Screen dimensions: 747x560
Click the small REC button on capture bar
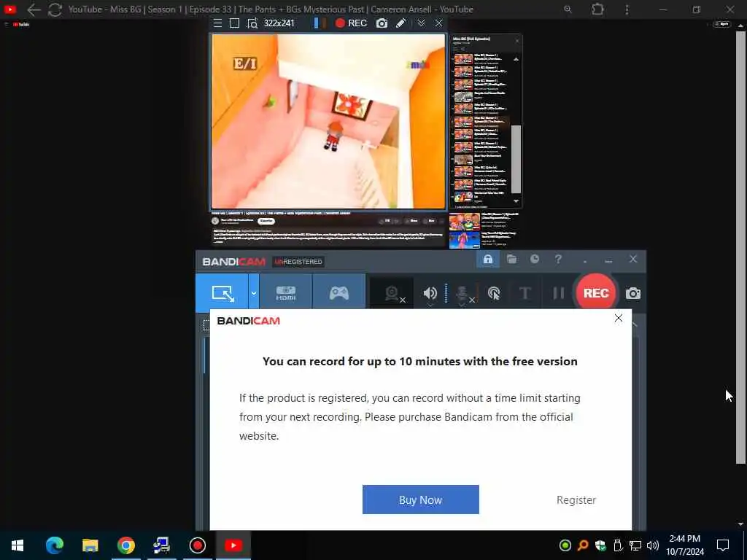point(351,23)
